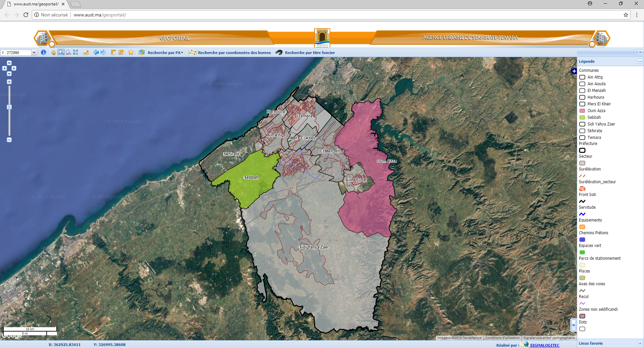This screenshot has width=644, height=348.
Task: Expand the Lieux favoris panel
Action: pyautogui.click(x=640, y=343)
